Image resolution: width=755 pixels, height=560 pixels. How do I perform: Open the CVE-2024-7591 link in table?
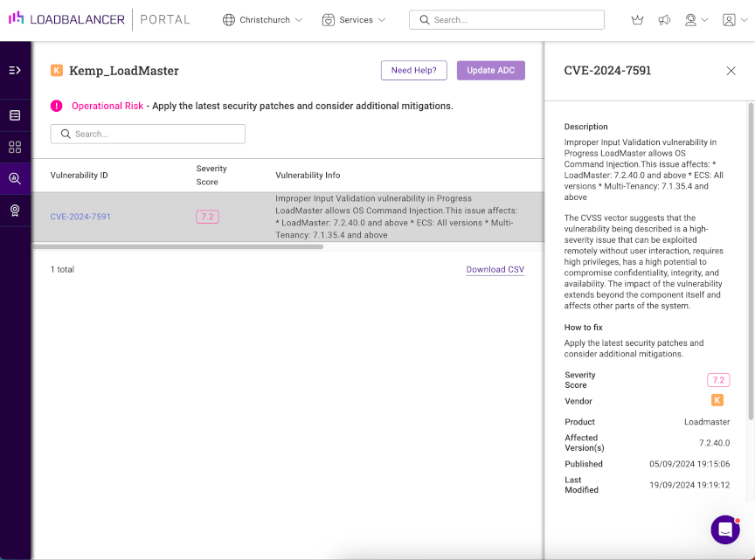(80, 217)
